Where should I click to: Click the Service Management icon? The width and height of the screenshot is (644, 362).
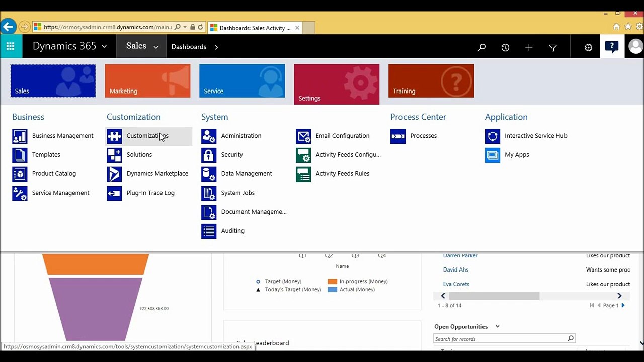click(x=20, y=193)
